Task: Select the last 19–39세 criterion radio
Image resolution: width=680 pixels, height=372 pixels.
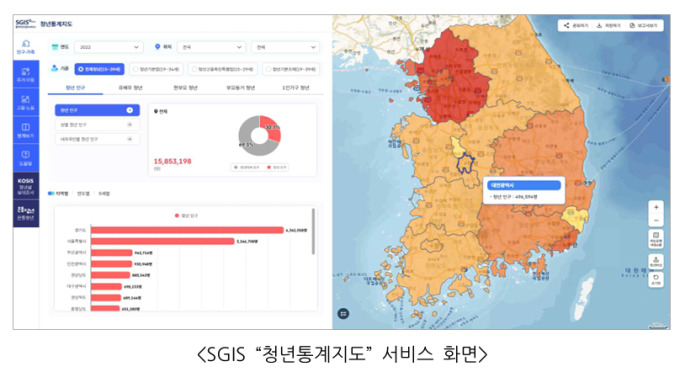Action: tap(291, 69)
